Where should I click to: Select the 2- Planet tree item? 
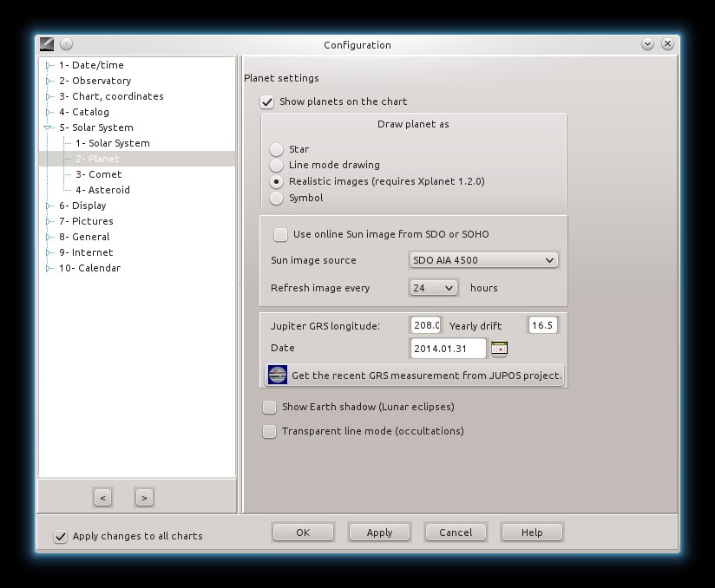click(97, 159)
